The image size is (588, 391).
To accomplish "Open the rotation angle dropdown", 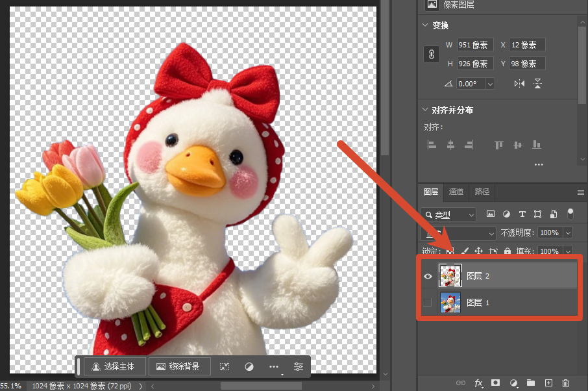I will click(490, 84).
